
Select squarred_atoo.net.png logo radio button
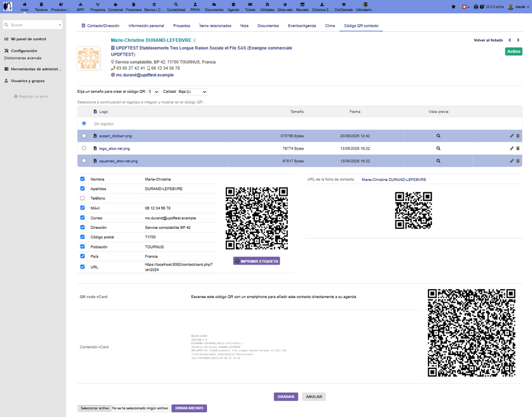click(x=84, y=161)
